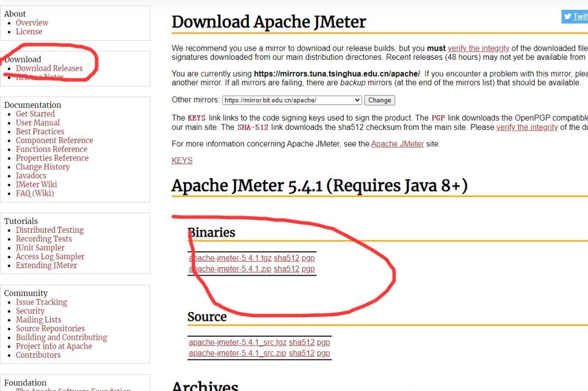Open the Access Log Sampler tutorial

click(50, 257)
